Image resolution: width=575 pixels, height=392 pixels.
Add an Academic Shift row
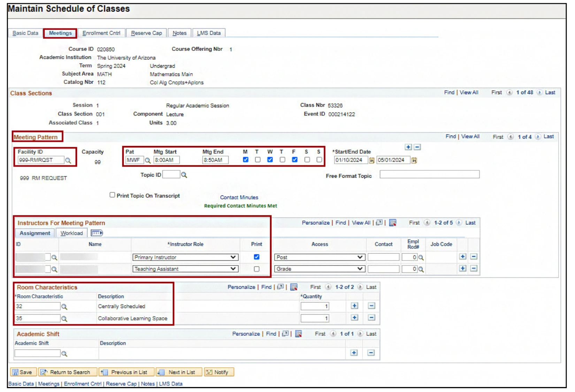(x=354, y=353)
